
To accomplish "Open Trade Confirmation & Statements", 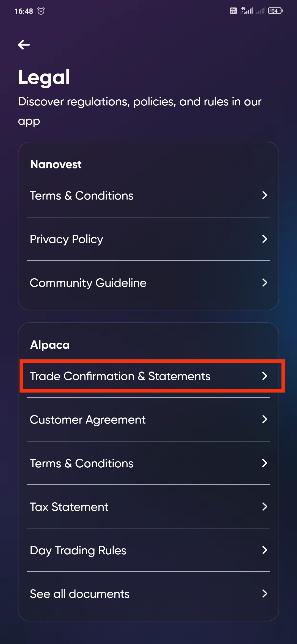I will point(148,376).
